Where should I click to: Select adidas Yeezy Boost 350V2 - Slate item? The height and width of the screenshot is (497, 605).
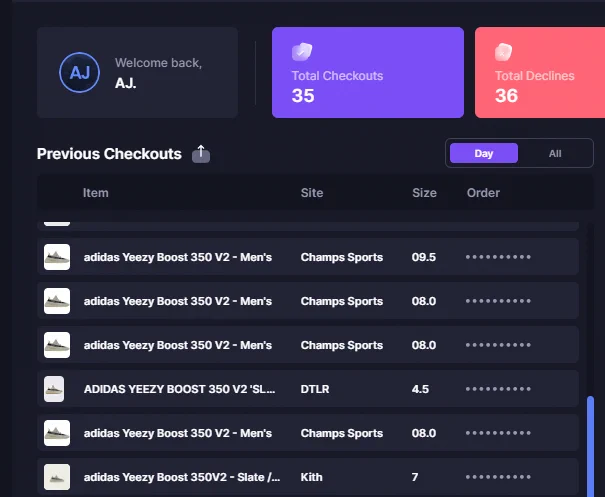[182, 477]
